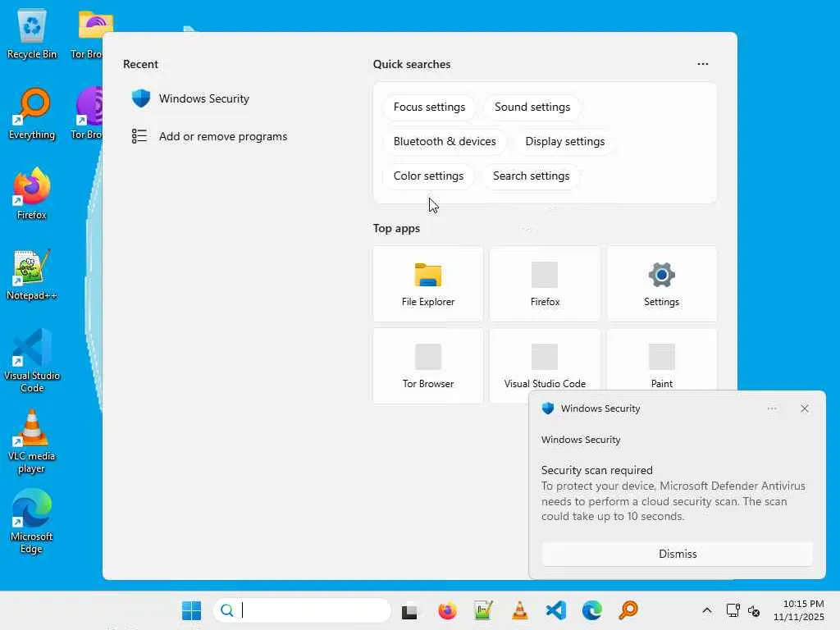This screenshot has width=840, height=630.
Task: Click the taskbar search magnifier icon
Action: (227, 610)
